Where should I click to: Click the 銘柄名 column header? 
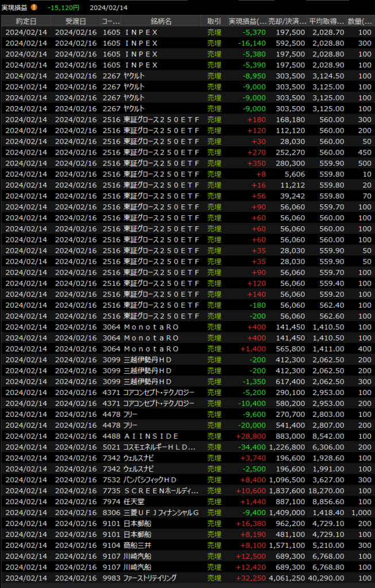pos(161,21)
